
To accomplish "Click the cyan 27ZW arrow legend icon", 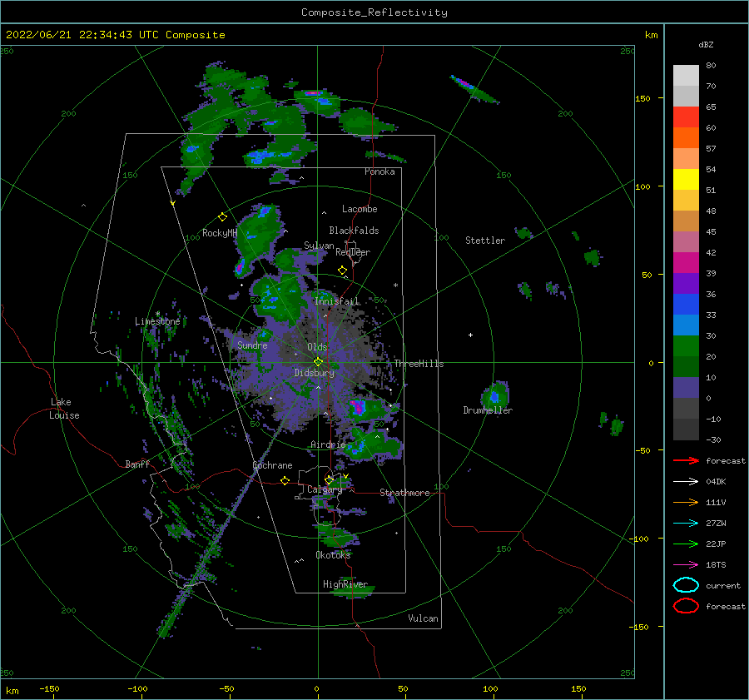I will (686, 524).
